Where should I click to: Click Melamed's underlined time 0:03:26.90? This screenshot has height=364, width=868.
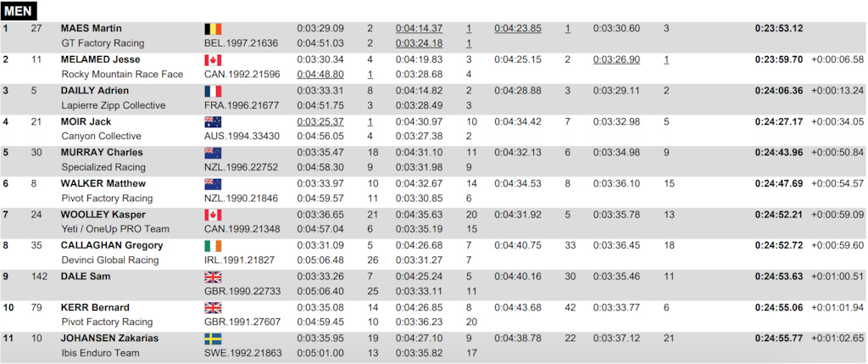pos(616,59)
